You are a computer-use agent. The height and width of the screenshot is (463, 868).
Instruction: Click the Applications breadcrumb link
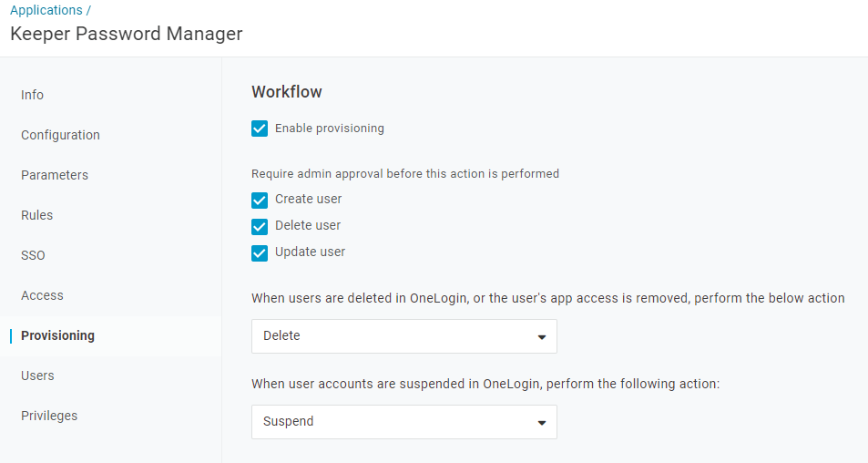pyautogui.click(x=46, y=11)
